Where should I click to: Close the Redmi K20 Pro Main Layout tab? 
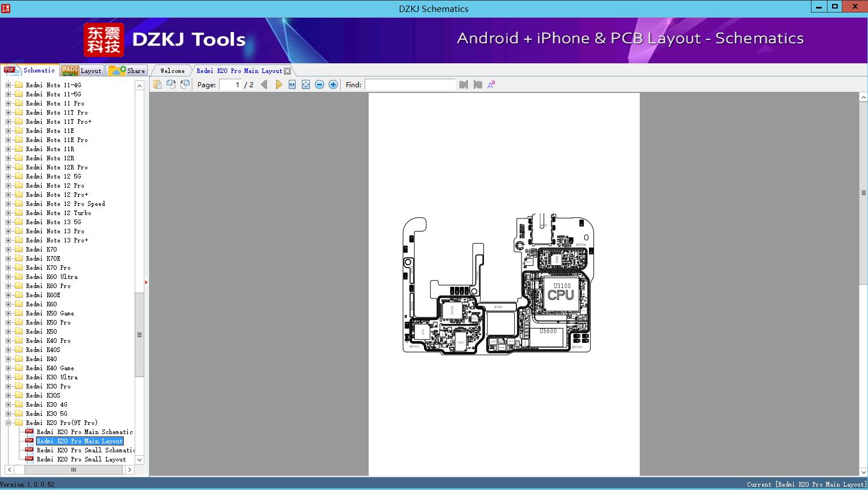tap(288, 71)
